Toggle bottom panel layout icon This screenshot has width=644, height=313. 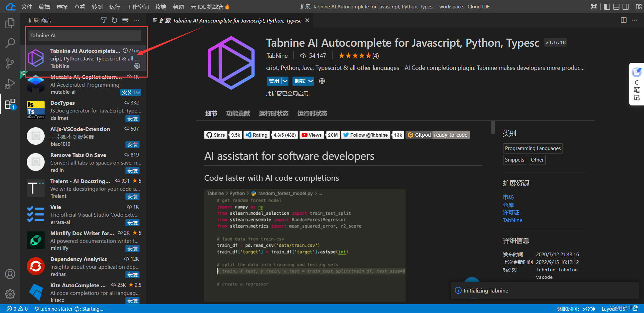616,7
